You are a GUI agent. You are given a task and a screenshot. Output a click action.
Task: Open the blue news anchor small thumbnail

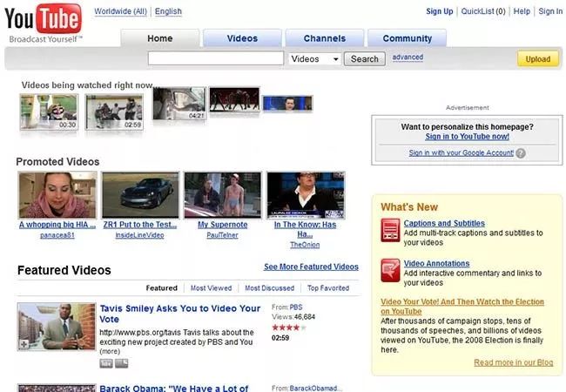(x=287, y=104)
